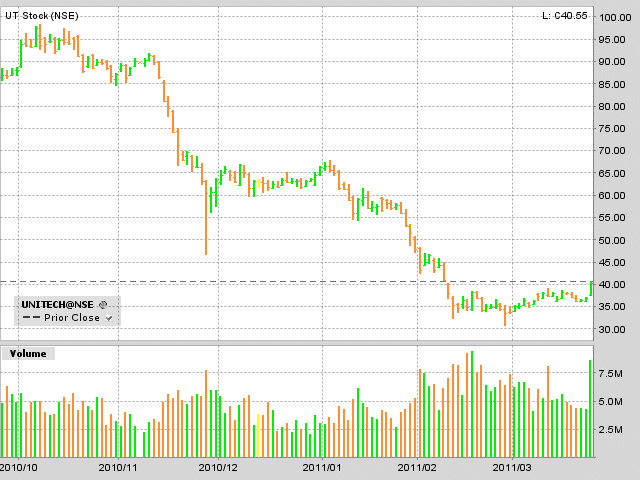Click the 95.00 price axis label

[x=612, y=40]
